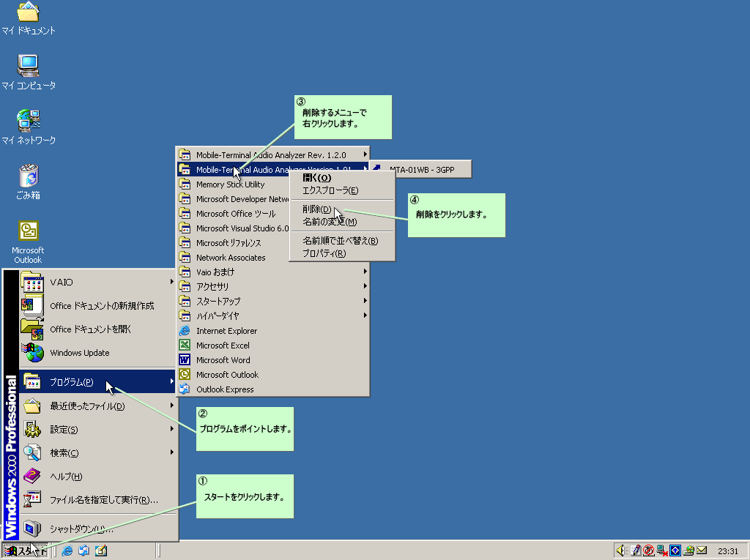Expand the Vaio おまけ program folder
The width and height of the screenshot is (750, 560).
pyautogui.click(x=273, y=272)
